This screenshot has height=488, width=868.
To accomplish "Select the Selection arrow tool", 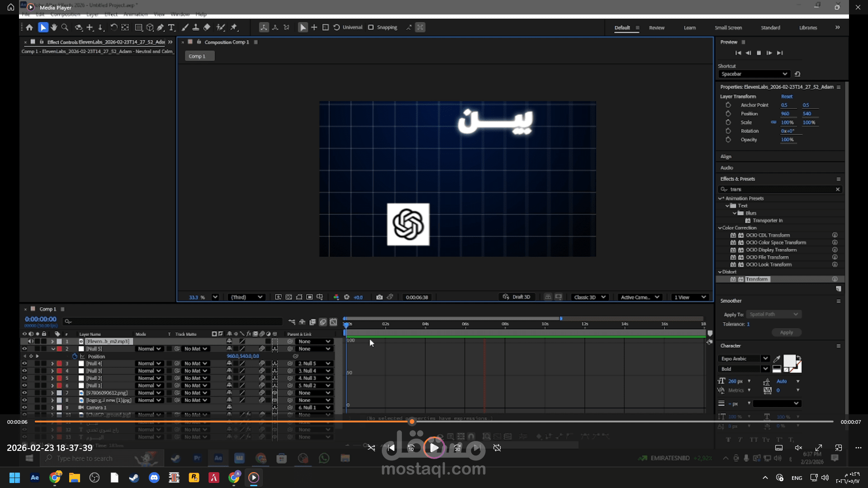I will pyautogui.click(x=43, y=28).
